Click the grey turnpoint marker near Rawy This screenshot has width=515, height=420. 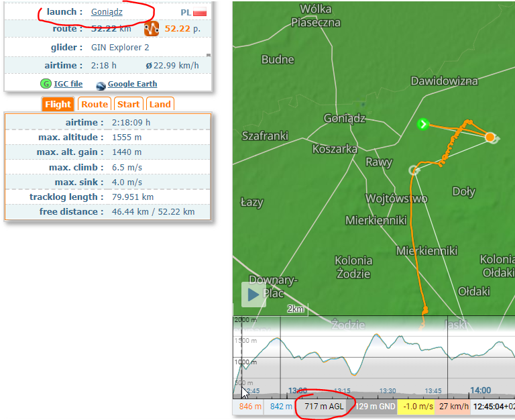(414, 170)
